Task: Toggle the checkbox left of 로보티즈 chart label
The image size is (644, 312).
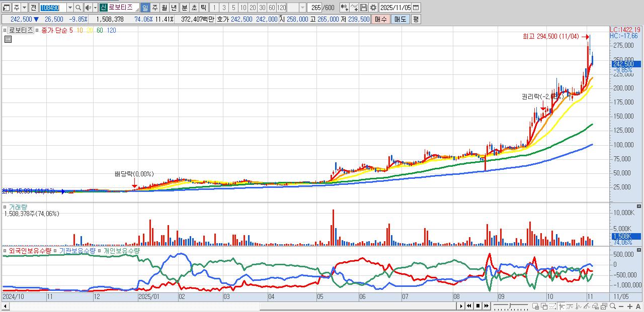Action: click(6, 30)
